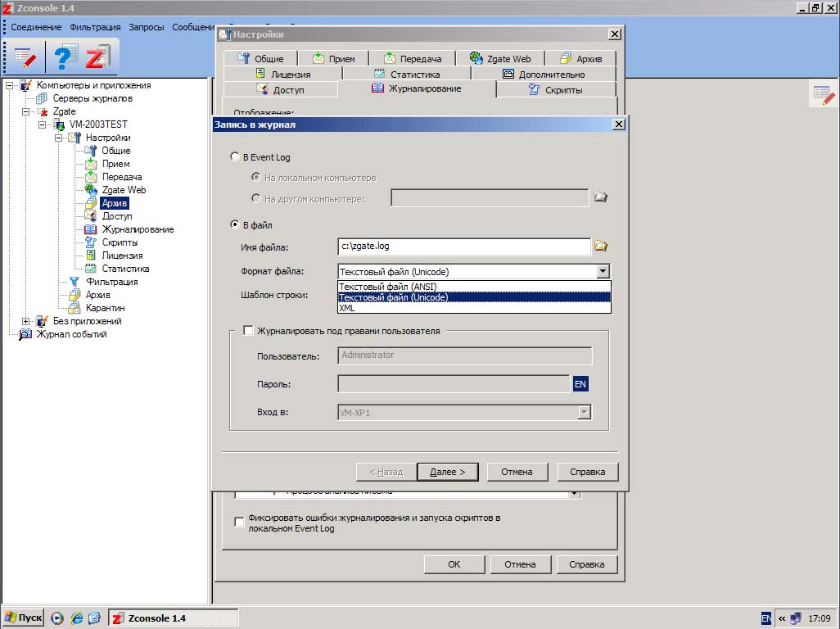Expand the Без приложений tree node
This screenshot has width=840, height=629.
click(25, 321)
